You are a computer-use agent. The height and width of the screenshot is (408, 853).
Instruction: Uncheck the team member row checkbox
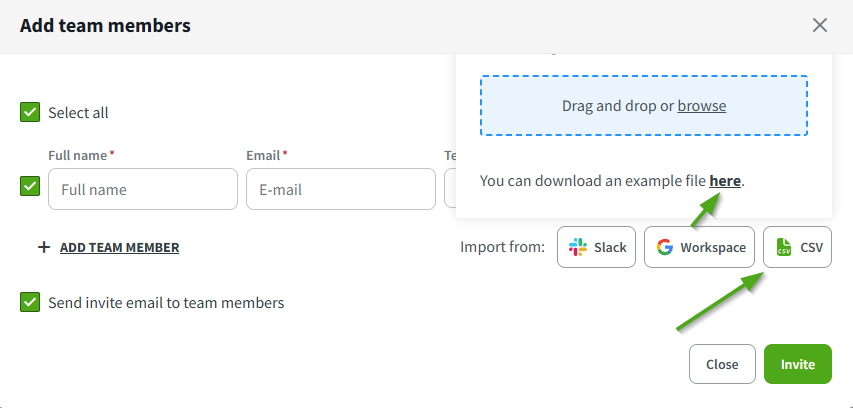tap(30, 187)
